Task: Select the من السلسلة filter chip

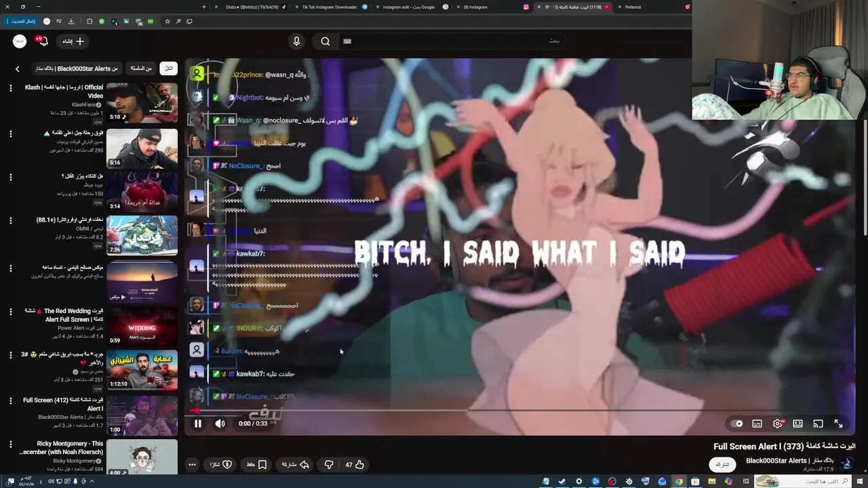Action: pyautogui.click(x=141, y=68)
